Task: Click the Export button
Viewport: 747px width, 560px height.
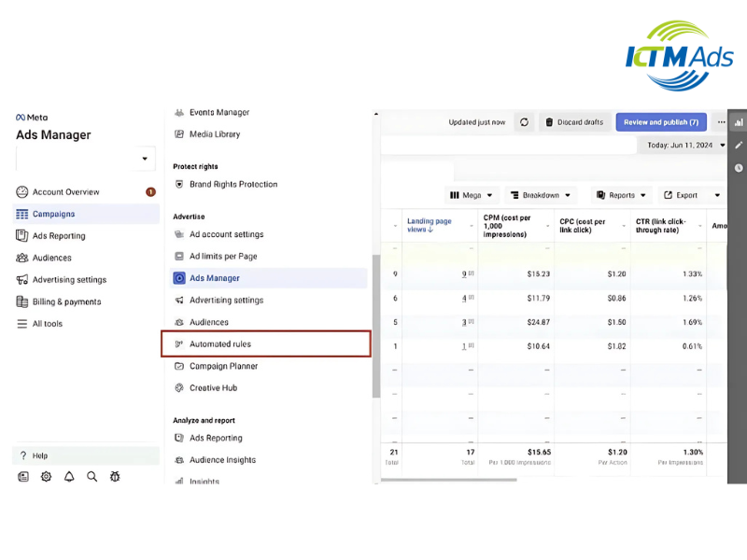Action: [x=682, y=195]
